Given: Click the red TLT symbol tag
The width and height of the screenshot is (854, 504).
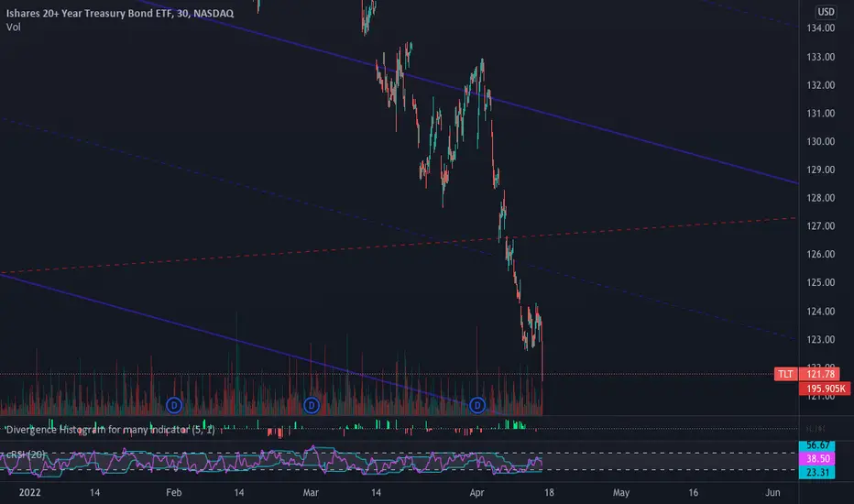Looking at the screenshot, I should 785,374.
